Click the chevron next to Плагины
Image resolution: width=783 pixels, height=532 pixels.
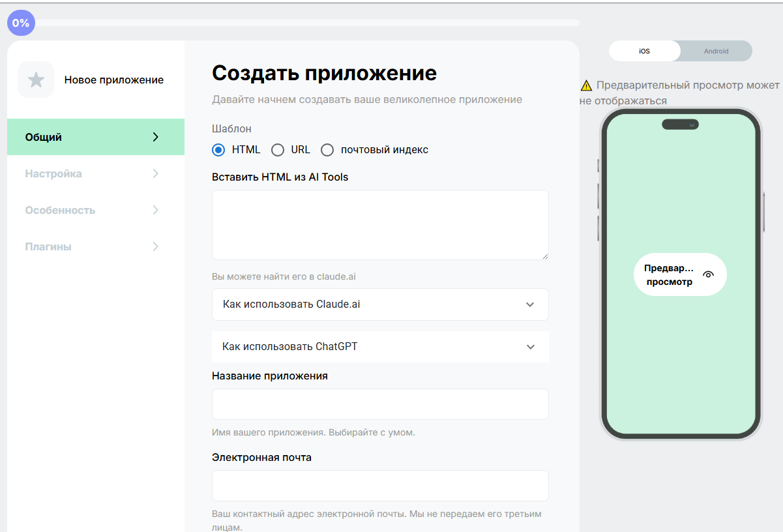point(155,246)
